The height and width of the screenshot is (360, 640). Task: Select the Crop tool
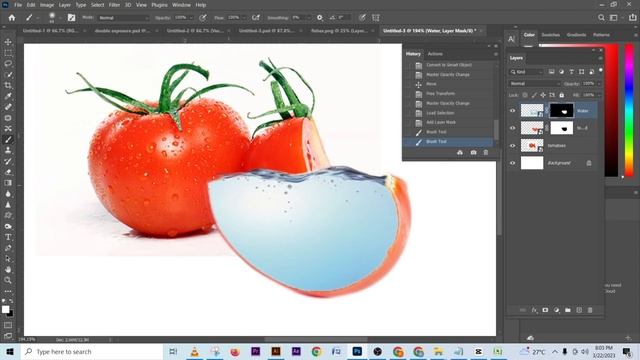click(8, 85)
